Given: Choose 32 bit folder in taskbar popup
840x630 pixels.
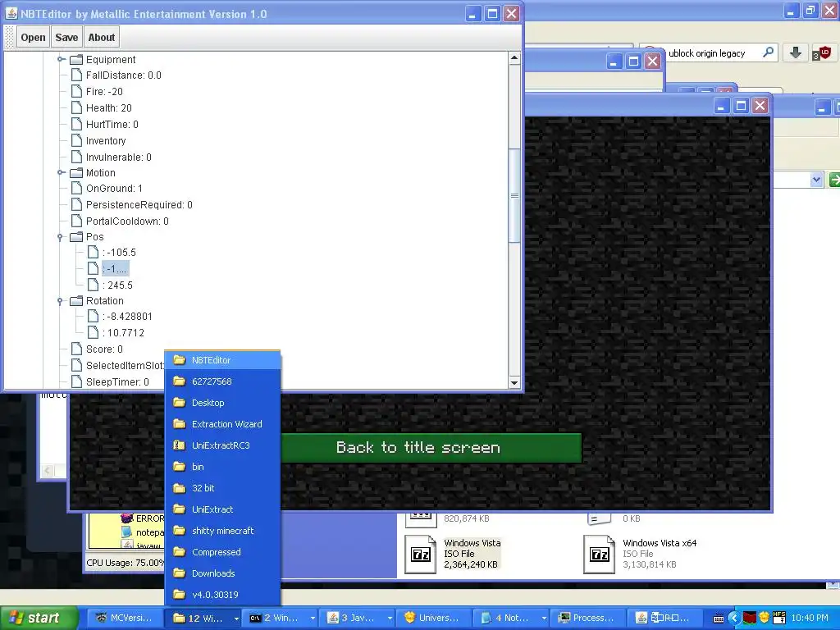Looking at the screenshot, I should [x=222, y=488].
